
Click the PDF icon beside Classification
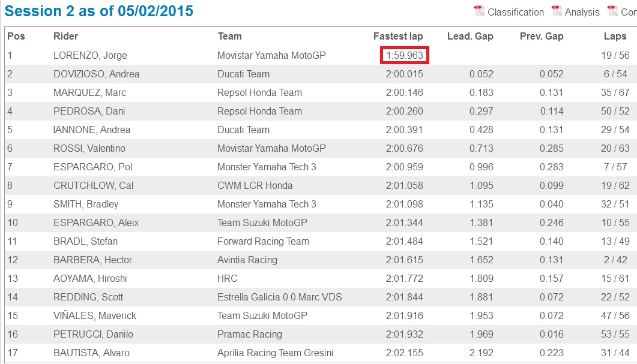[479, 11]
